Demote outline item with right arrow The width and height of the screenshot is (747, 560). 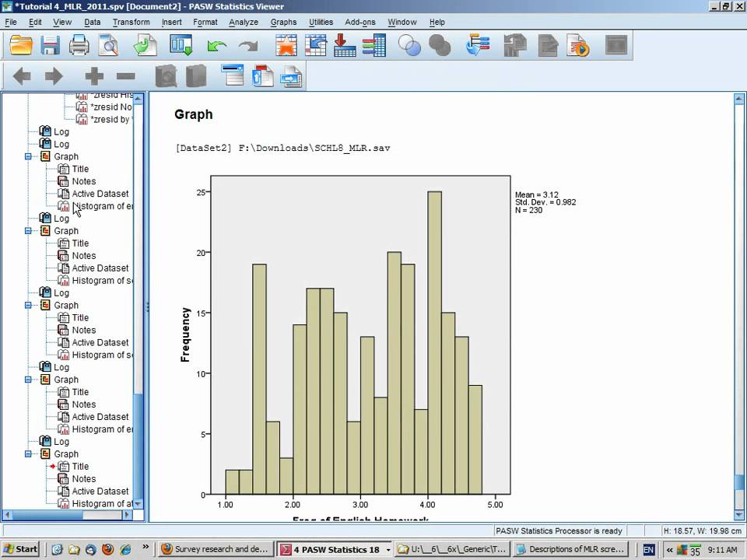click(x=54, y=76)
